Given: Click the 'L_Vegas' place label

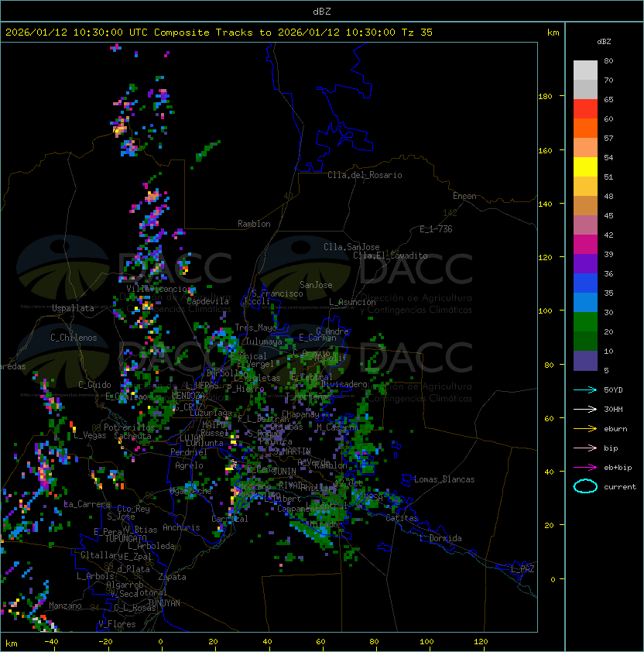Looking at the screenshot, I should [x=90, y=435].
